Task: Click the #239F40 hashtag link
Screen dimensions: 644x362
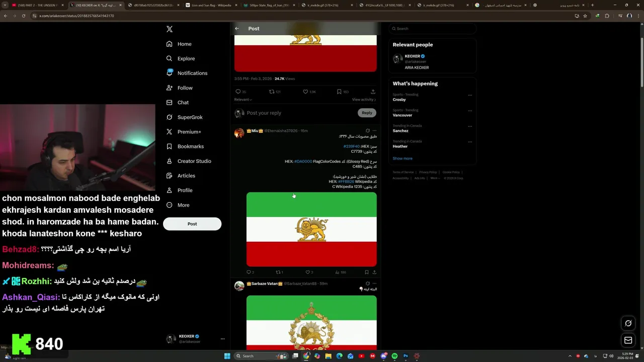Action: (351, 146)
